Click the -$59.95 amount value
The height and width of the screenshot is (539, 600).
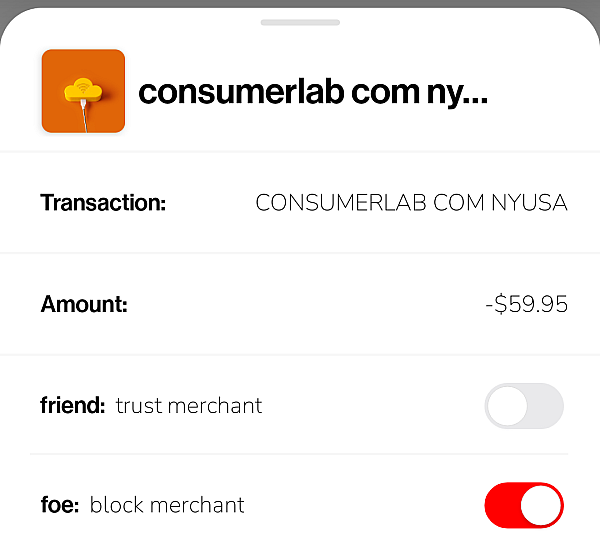tap(527, 305)
